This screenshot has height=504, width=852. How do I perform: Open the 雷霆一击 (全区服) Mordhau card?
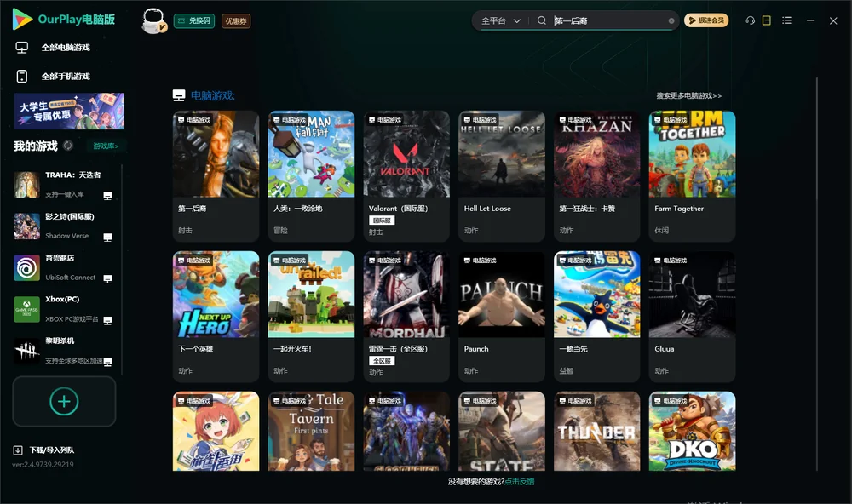406,317
